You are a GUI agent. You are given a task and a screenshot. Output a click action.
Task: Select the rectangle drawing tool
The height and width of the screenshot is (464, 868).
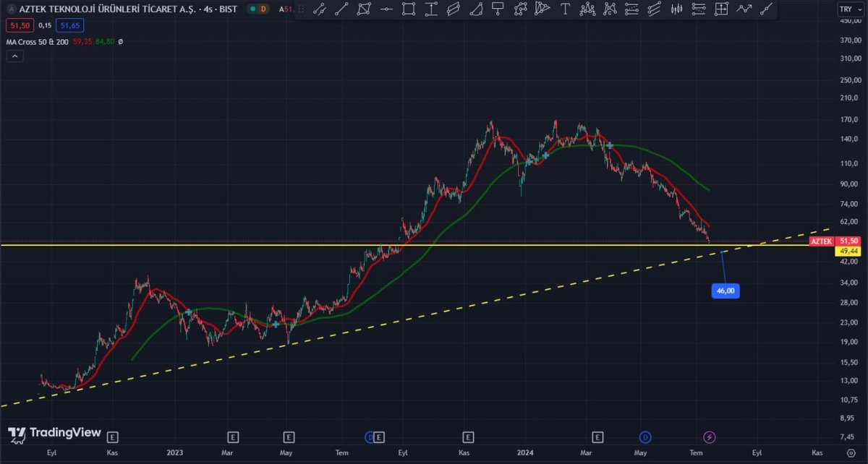click(409, 9)
